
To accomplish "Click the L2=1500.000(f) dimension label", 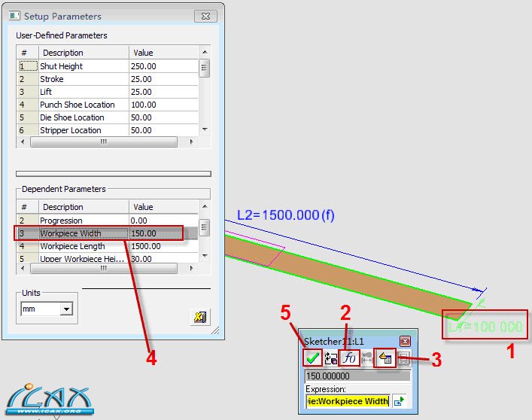I will coord(286,215).
